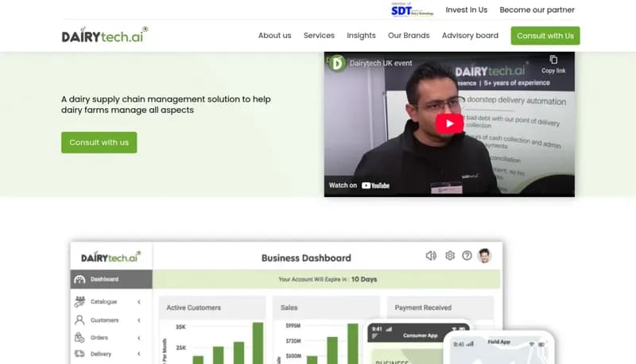The image size is (636, 364).
Task: Click the Active Customers card title
Action: tap(193, 308)
